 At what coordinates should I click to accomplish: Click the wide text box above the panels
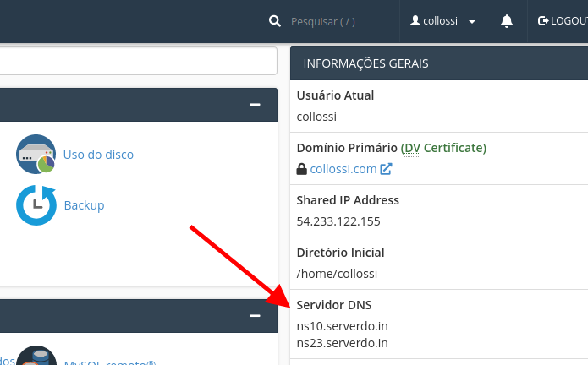[x=135, y=61]
